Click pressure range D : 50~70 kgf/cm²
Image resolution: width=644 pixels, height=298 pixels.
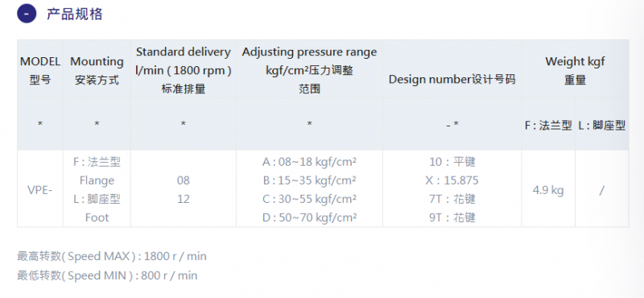click(x=309, y=217)
